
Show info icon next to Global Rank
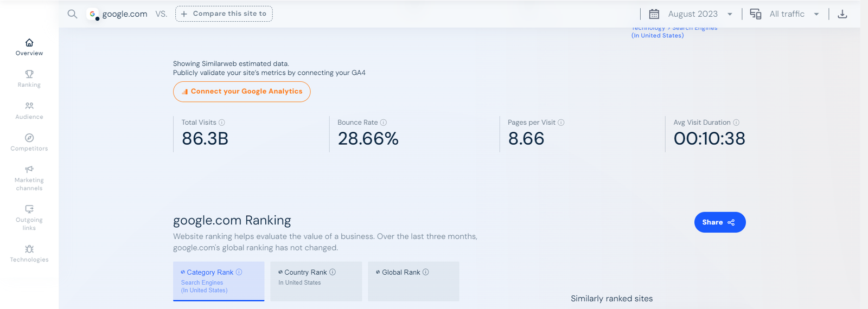426,272
